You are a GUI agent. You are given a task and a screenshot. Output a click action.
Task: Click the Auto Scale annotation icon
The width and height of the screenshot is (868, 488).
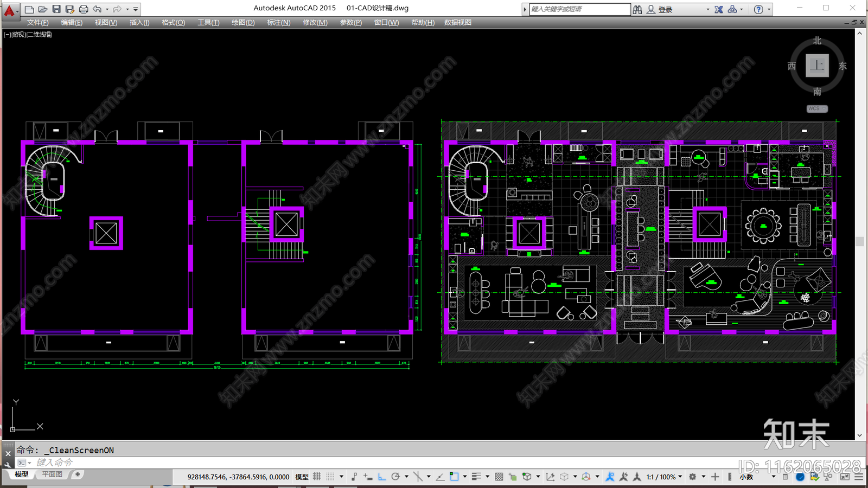point(624,477)
